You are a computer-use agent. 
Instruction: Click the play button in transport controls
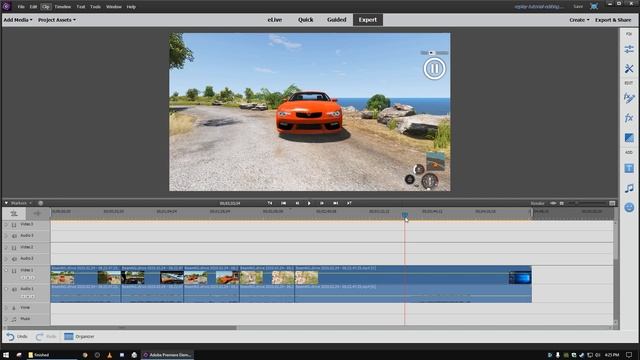click(309, 203)
